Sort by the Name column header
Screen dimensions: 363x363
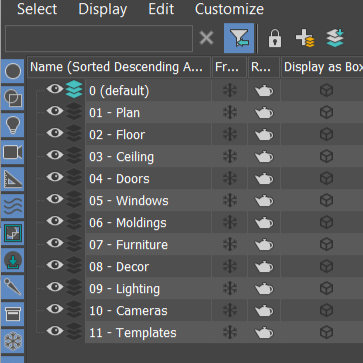point(119,67)
